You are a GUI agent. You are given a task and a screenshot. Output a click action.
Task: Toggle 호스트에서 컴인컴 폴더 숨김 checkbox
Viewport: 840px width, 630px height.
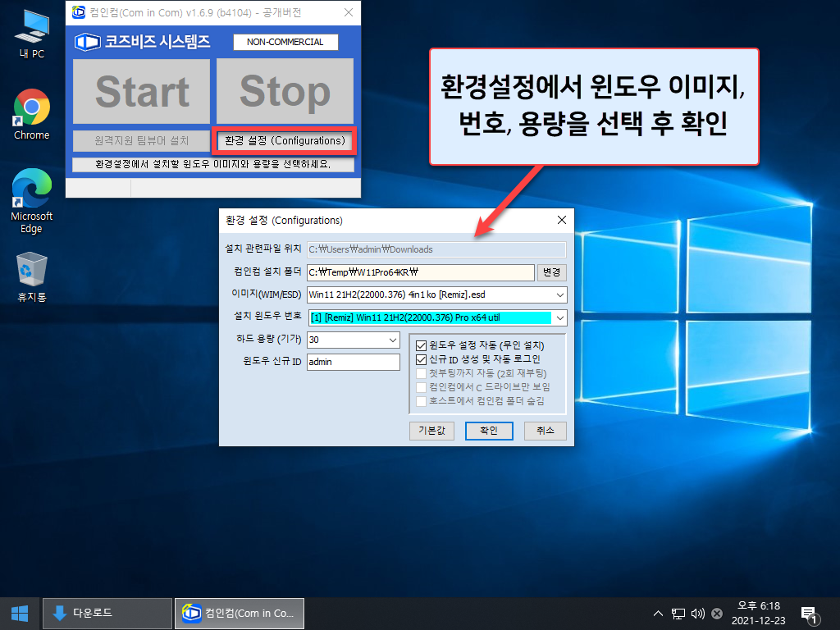(x=421, y=401)
